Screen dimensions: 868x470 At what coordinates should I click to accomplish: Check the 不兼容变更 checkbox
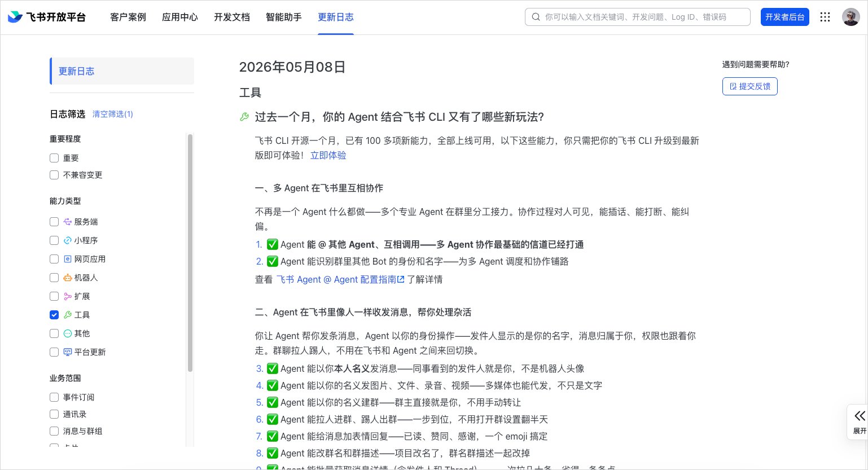click(x=54, y=175)
